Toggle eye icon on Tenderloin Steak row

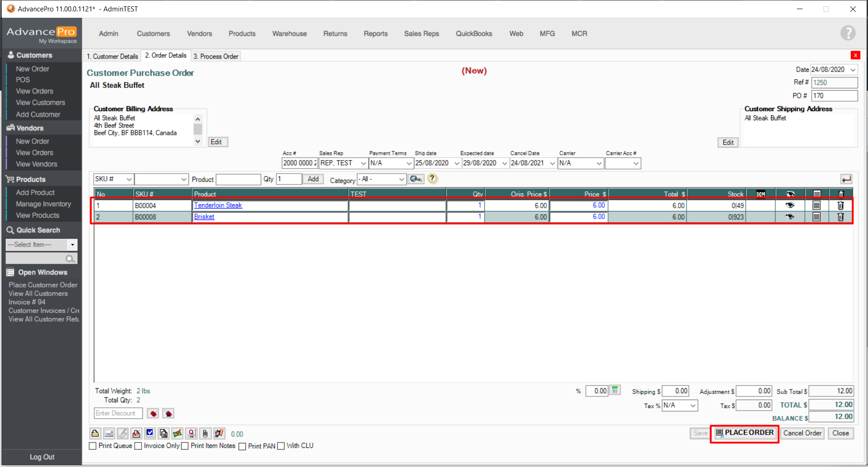pos(790,205)
